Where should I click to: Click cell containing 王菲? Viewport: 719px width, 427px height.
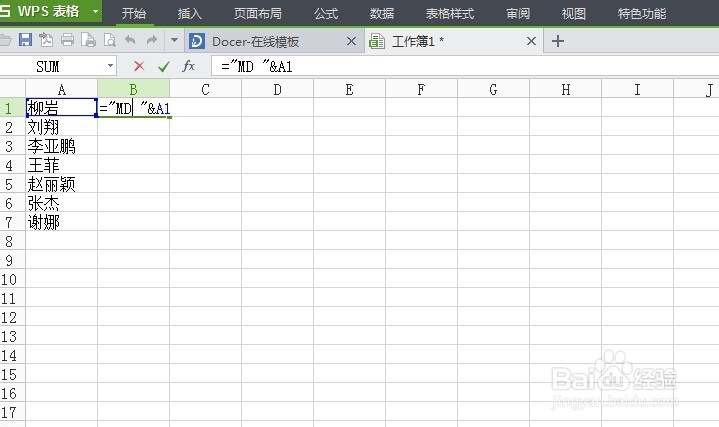coord(61,165)
